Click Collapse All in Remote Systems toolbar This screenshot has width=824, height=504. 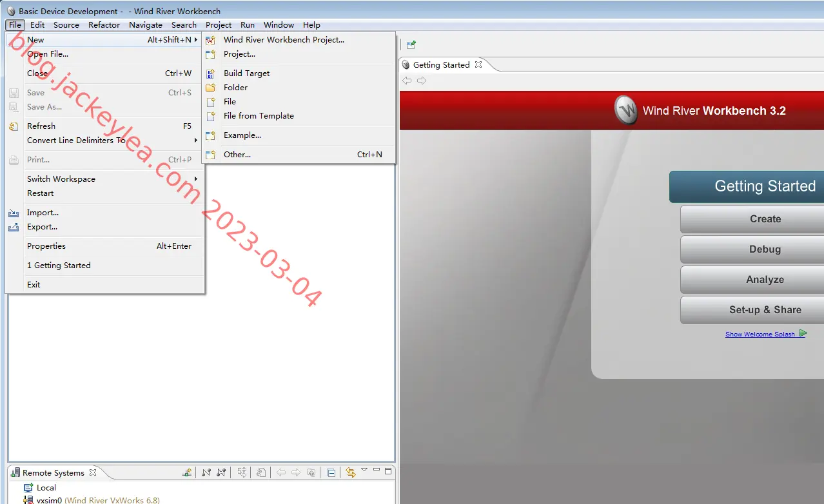point(331,472)
